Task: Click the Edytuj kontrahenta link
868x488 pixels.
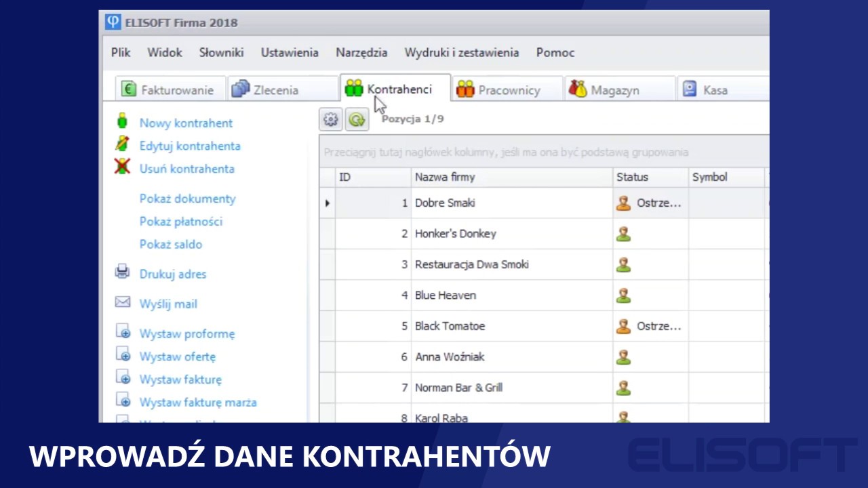Action: pyautogui.click(x=190, y=146)
